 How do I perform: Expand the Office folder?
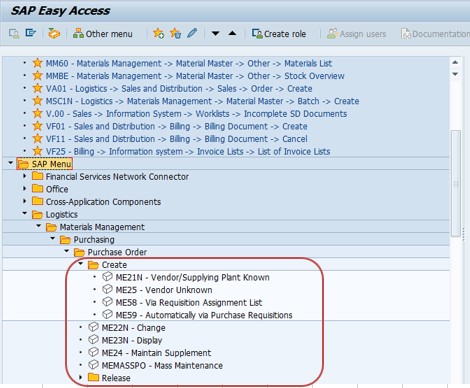point(24,188)
